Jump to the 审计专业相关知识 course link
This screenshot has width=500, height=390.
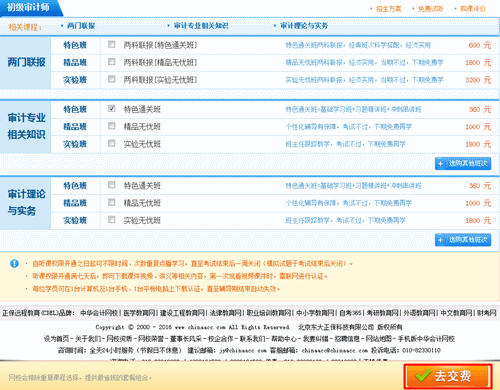coord(201,26)
